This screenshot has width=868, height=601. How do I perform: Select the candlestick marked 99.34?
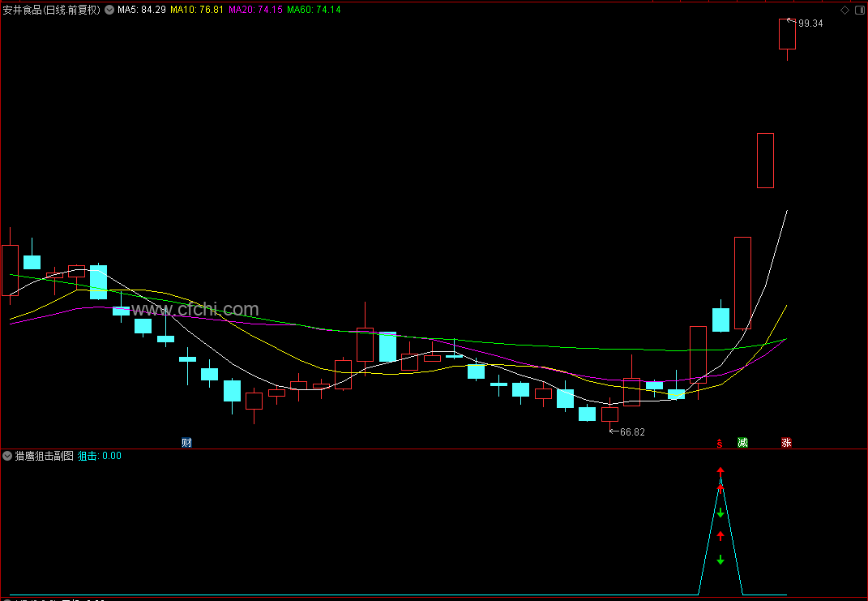pos(787,34)
